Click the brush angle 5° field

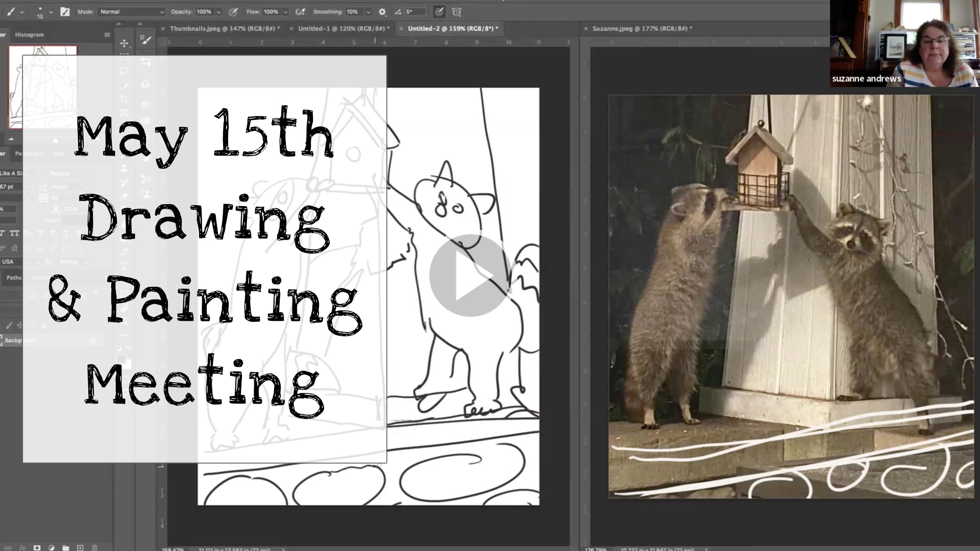click(x=415, y=12)
